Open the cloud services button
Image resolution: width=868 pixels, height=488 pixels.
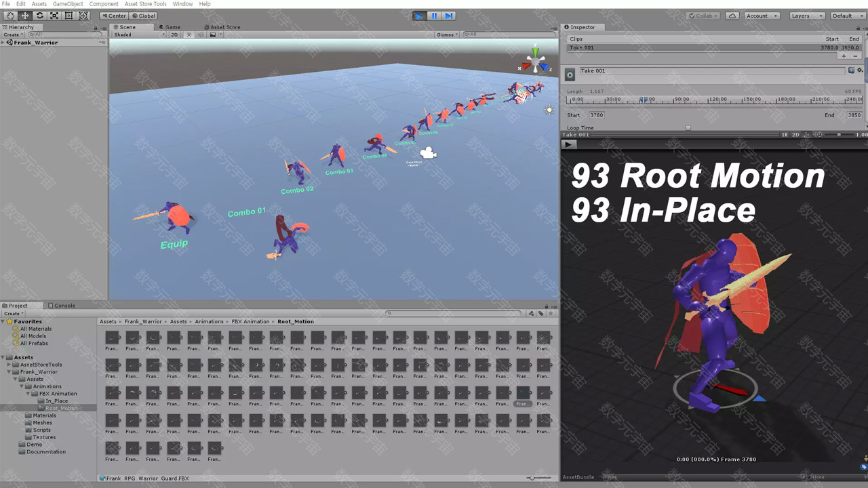pyautogui.click(x=732, y=16)
